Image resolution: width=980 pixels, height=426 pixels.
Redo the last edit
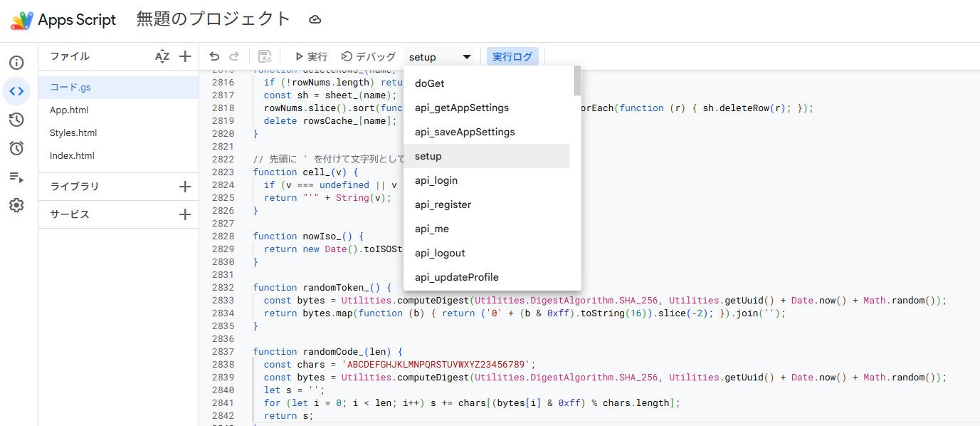tap(234, 56)
